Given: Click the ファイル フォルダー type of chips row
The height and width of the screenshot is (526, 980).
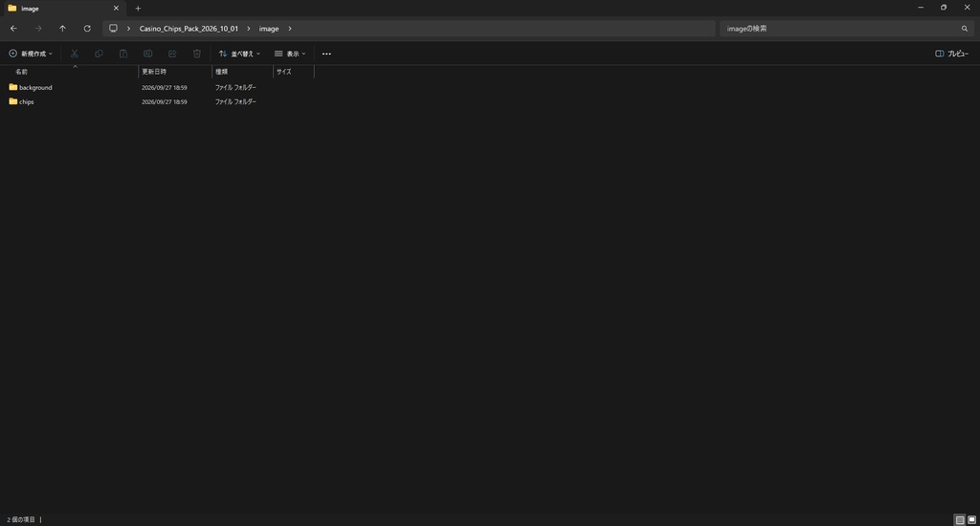Looking at the screenshot, I should coord(235,101).
